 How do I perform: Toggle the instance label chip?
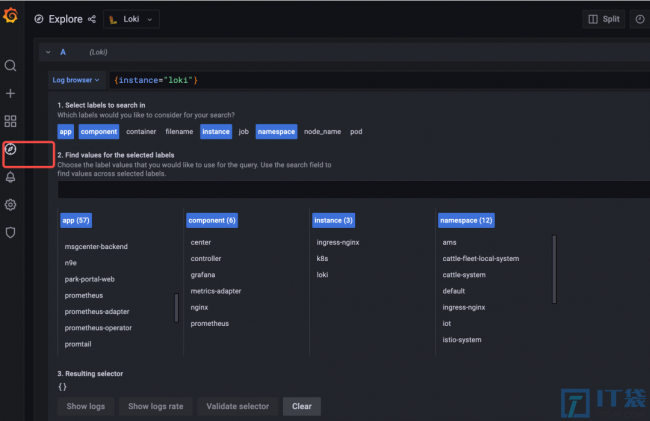[x=216, y=132]
